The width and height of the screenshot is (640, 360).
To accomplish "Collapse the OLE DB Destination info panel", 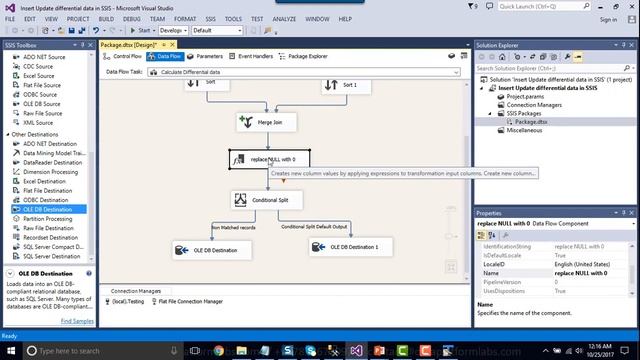I will (x=10, y=273).
